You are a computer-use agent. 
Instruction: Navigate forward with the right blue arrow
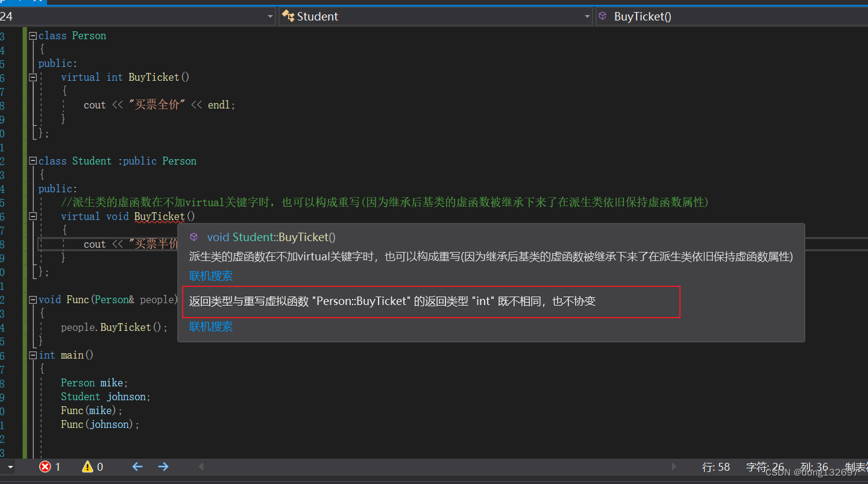pos(163,467)
